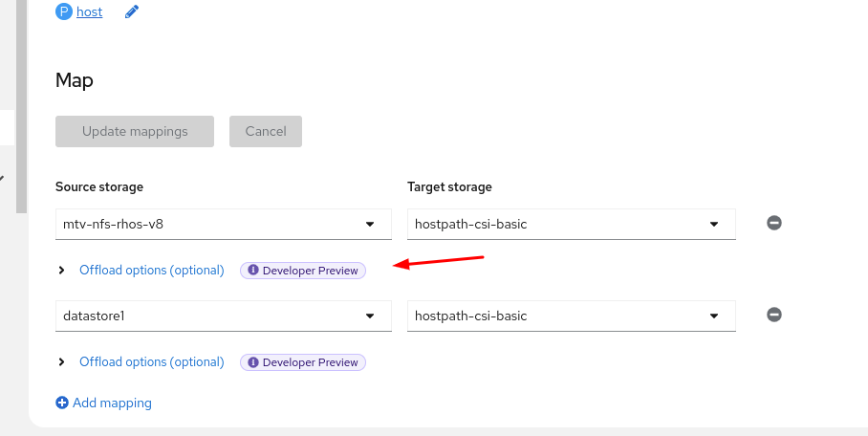Viewport: 868px width, 436px height.
Task: Click the plus icon beside Add mapping
Action: pos(62,403)
